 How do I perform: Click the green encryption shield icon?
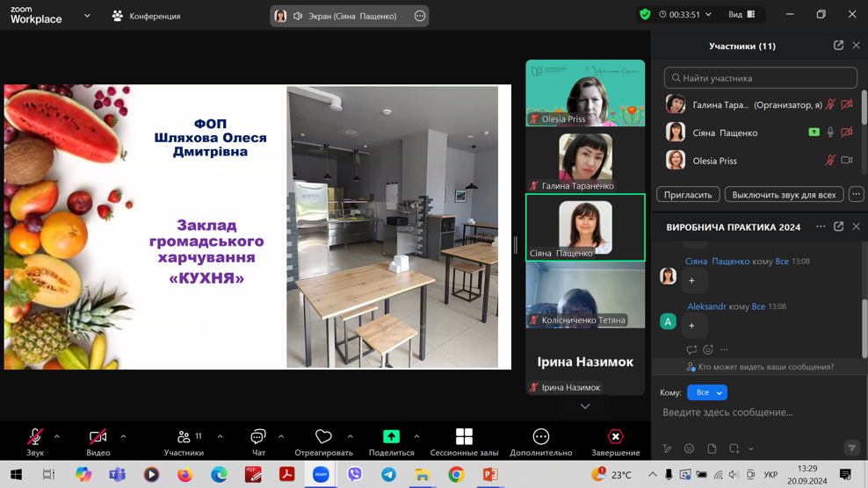coord(645,15)
